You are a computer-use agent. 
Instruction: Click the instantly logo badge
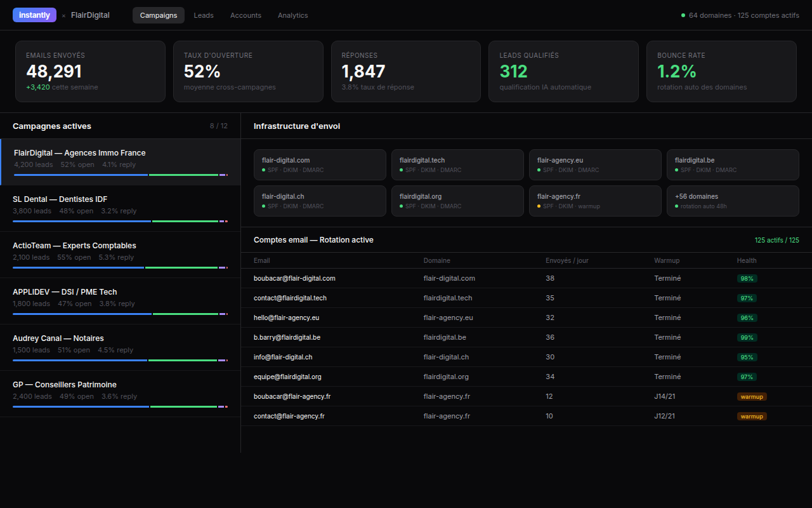point(34,15)
